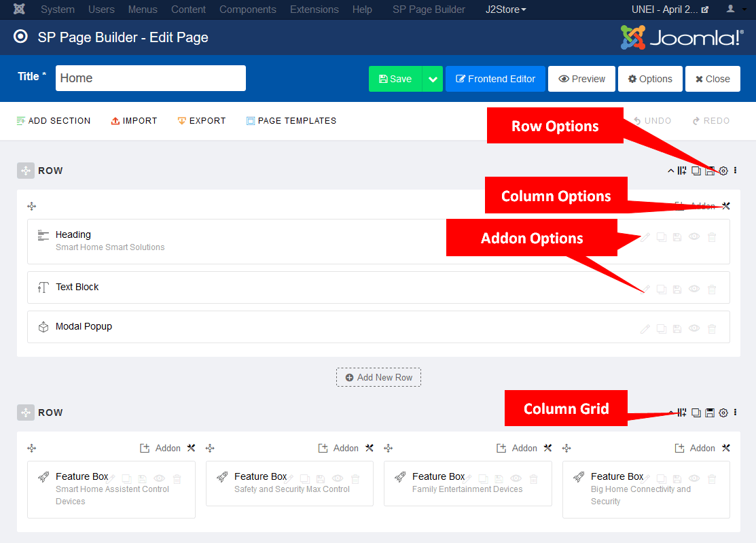Collapse the first row with the chevron
Viewport: 756px width, 543px height.
pyautogui.click(x=671, y=171)
